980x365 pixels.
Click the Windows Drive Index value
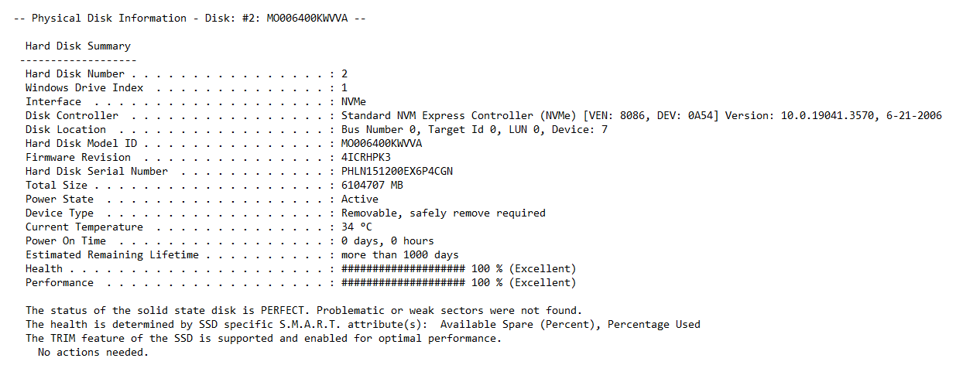coord(344,87)
